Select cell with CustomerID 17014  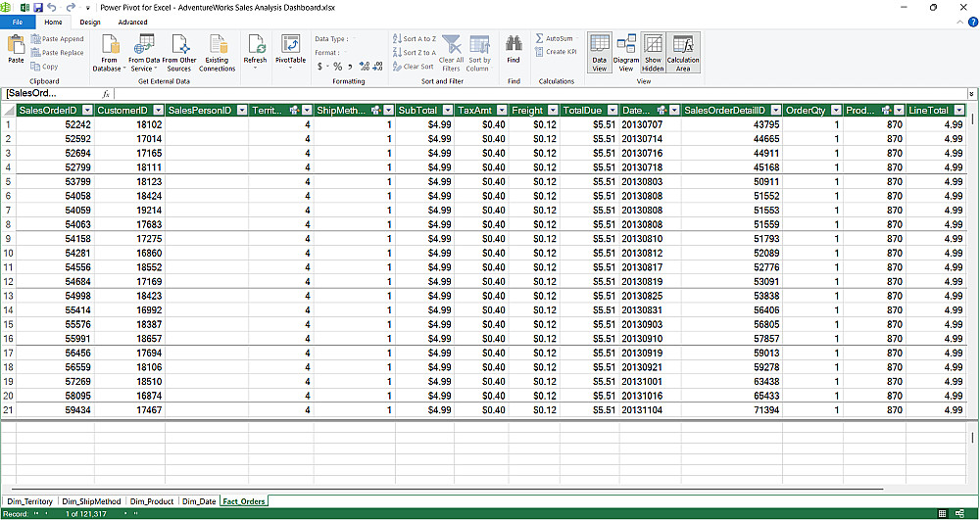tap(130, 139)
